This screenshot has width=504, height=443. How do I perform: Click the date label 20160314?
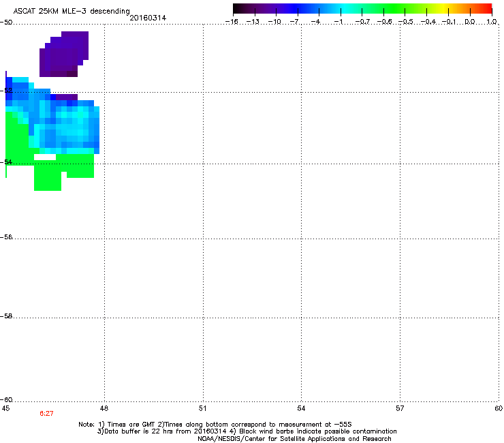click(x=148, y=18)
